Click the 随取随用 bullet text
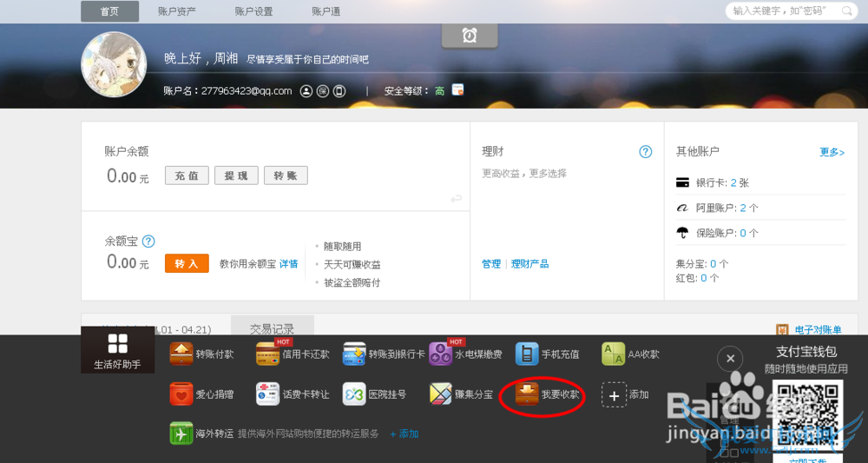 (x=343, y=247)
